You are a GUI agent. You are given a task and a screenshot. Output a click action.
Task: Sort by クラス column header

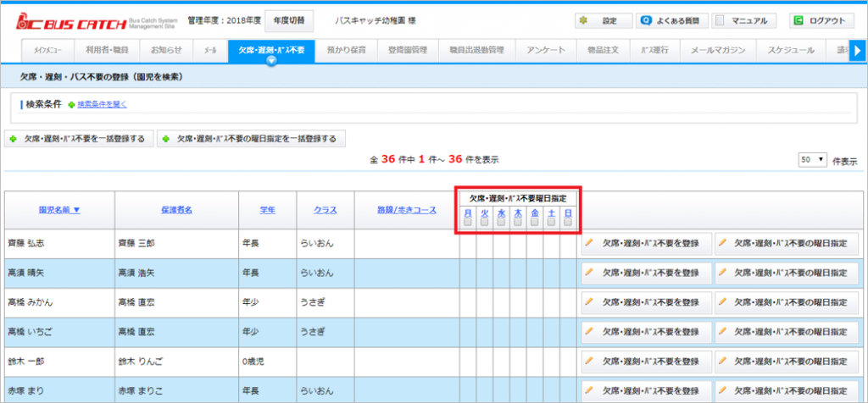point(325,210)
